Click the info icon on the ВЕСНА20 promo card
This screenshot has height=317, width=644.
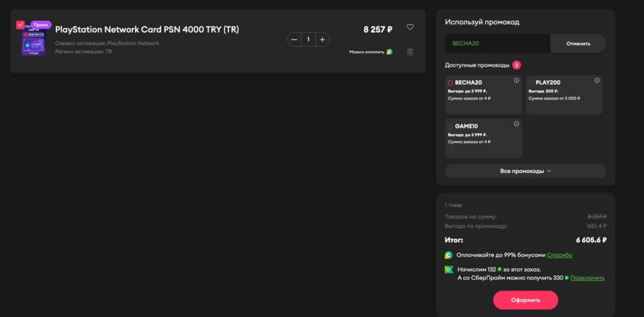516,81
